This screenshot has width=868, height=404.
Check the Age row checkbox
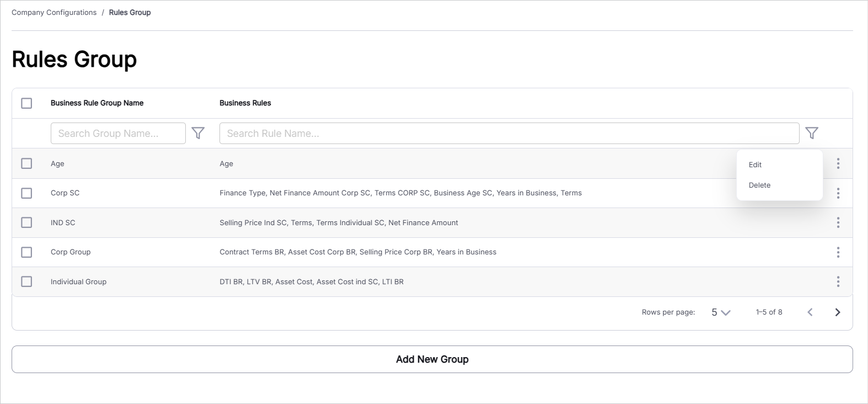26,163
